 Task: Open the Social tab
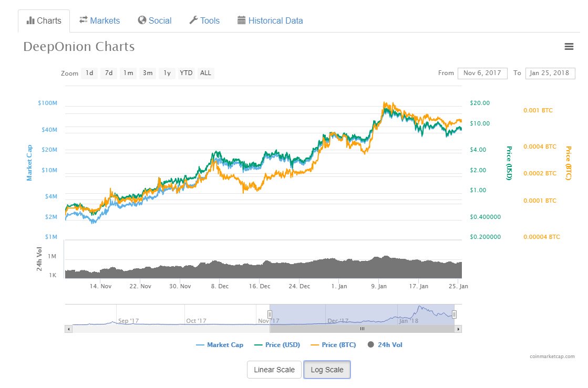pyautogui.click(x=154, y=20)
